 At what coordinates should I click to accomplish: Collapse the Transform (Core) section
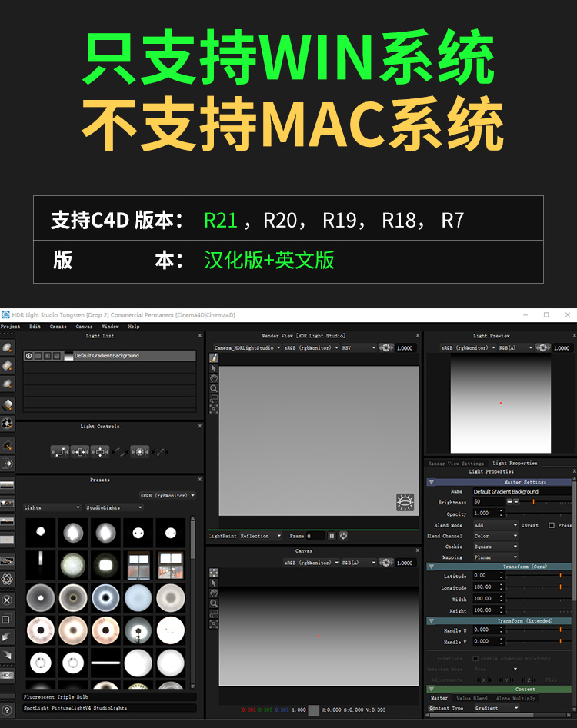431,567
